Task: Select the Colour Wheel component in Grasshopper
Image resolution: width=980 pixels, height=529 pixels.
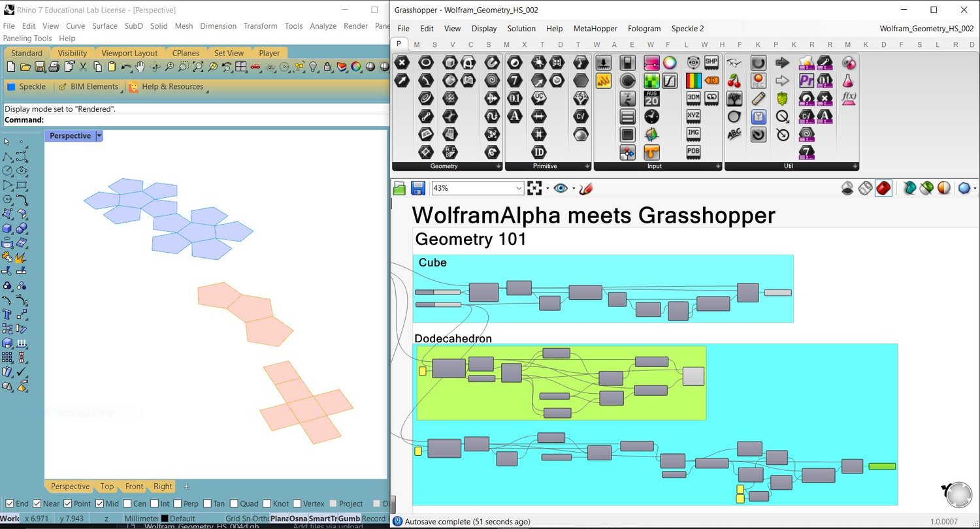Action: tap(670, 63)
